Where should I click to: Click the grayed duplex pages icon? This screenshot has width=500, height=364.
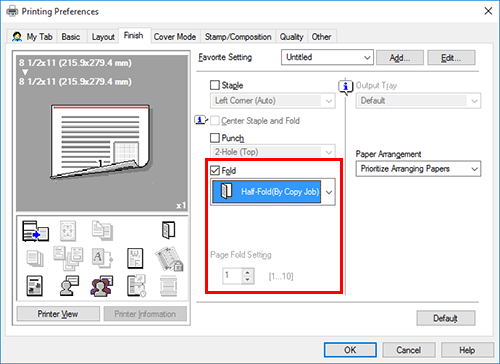pos(102,230)
